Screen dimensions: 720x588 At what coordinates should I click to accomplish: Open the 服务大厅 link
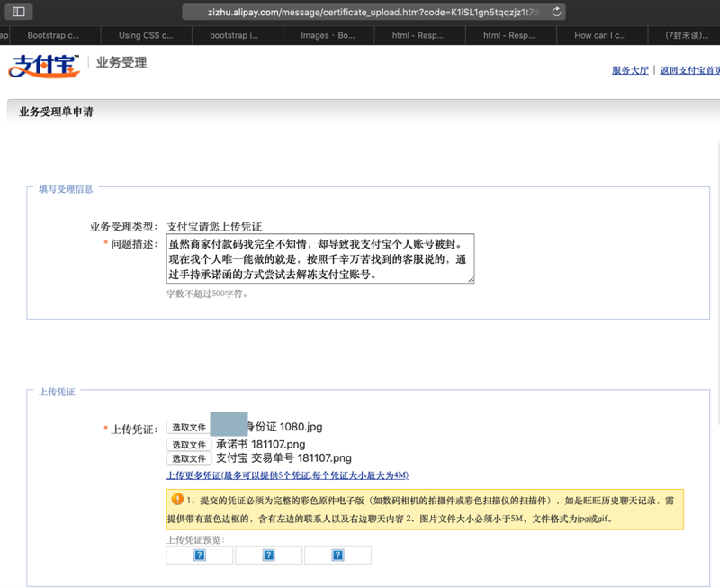[630, 70]
